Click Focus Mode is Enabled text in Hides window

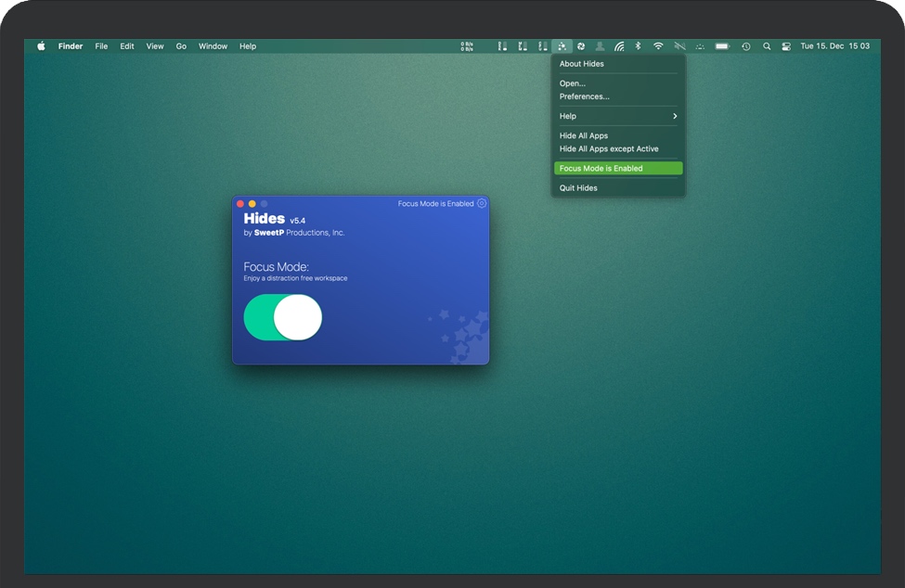(435, 203)
